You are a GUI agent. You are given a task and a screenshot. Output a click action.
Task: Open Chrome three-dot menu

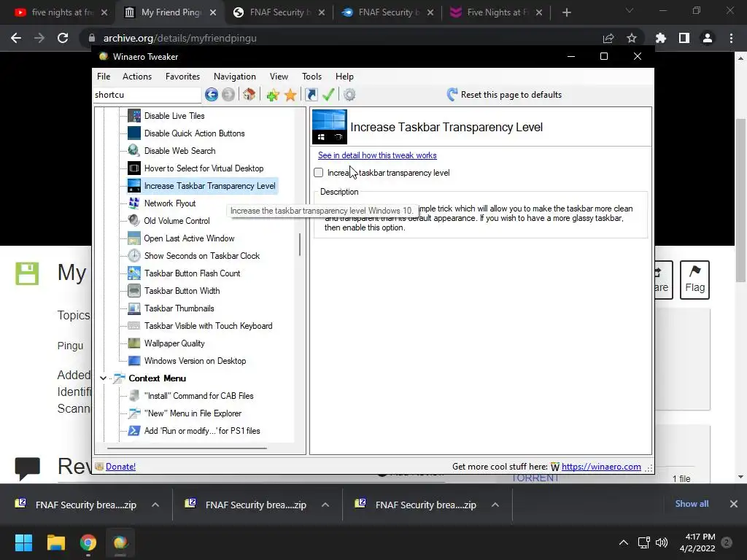[731, 38]
